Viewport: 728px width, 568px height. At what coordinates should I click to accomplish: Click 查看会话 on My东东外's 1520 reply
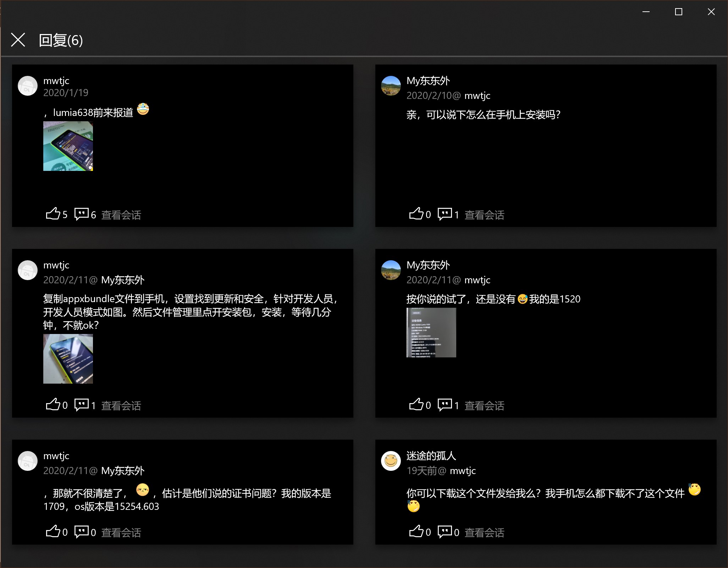click(484, 406)
